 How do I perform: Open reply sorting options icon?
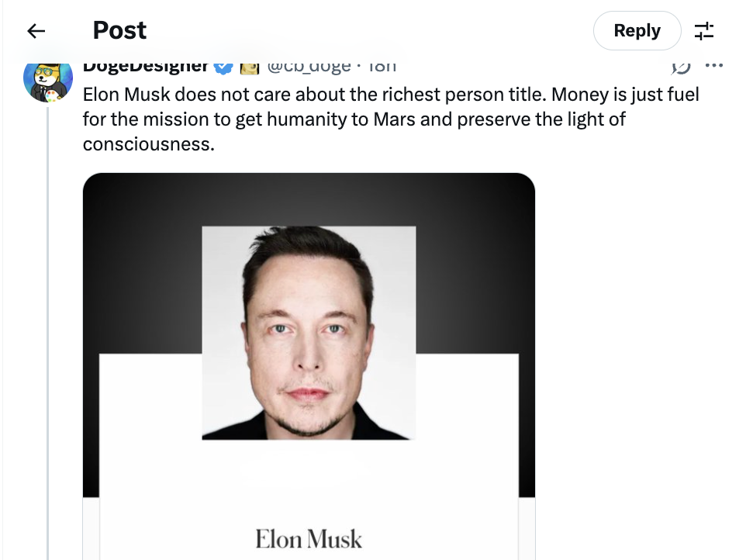[704, 31]
